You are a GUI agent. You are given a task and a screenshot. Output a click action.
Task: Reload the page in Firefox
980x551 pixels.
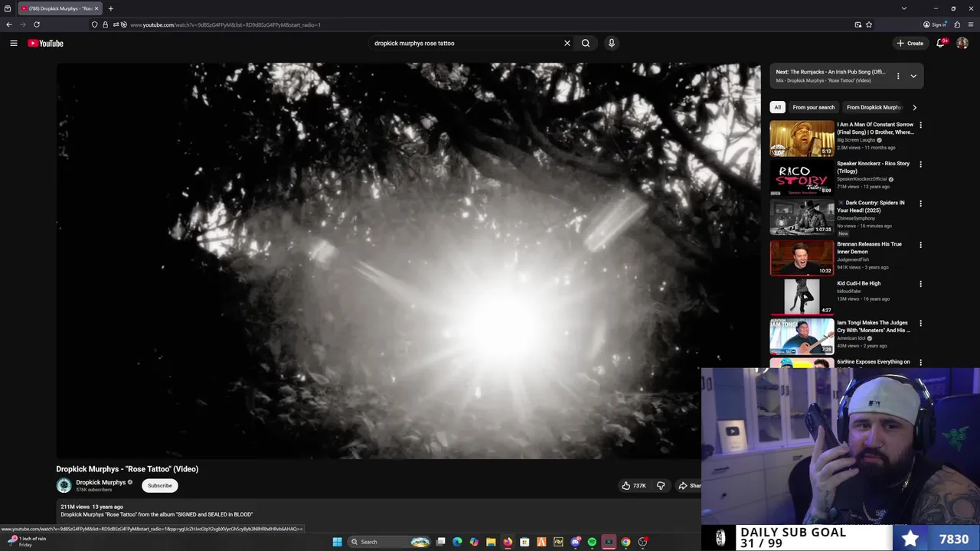coord(36,24)
